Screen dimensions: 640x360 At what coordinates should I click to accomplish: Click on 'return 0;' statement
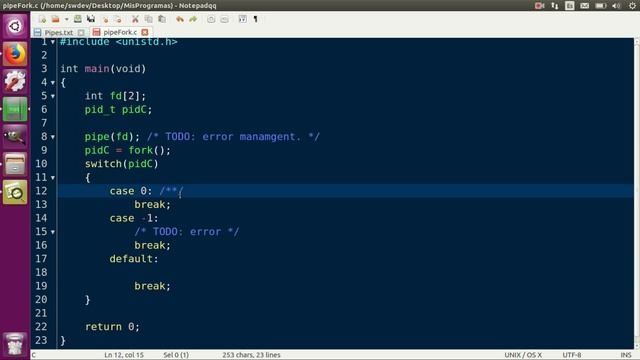[112, 327]
